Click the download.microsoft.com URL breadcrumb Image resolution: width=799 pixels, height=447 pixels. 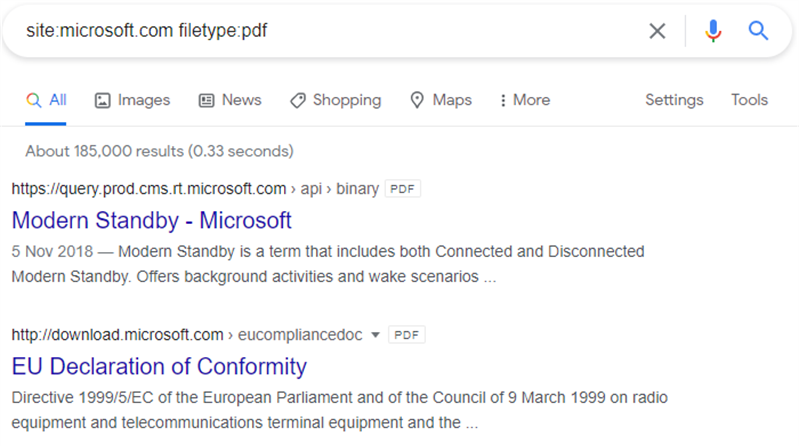point(117,335)
